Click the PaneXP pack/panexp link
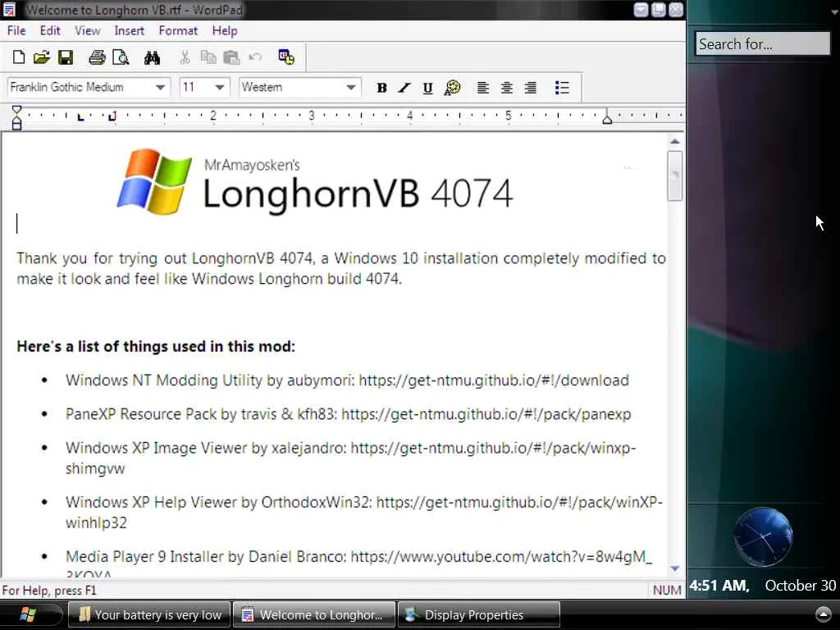Viewport: 840px width, 630px height. coord(486,414)
